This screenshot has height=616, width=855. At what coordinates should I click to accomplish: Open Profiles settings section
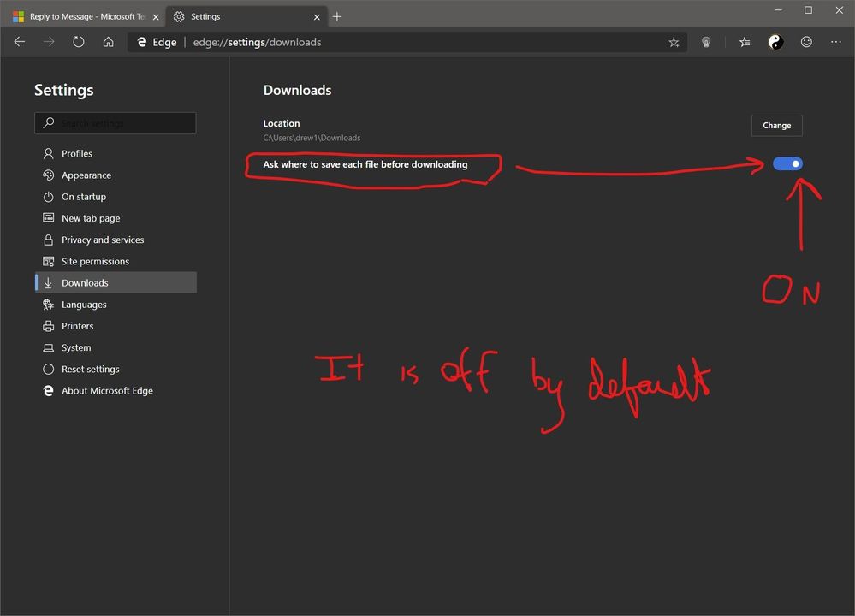116,154
